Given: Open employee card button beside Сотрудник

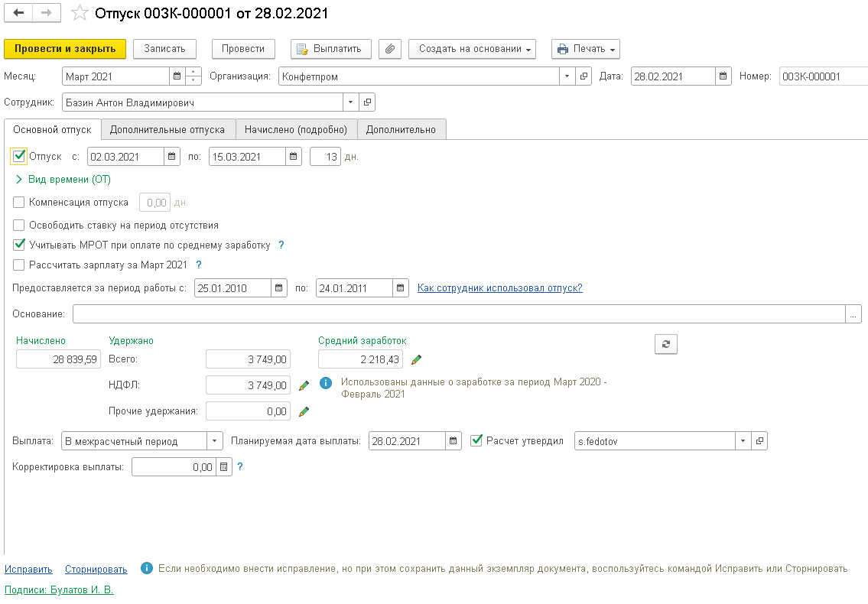Looking at the screenshot, I should pyautogui.click(x=367, y=102).
